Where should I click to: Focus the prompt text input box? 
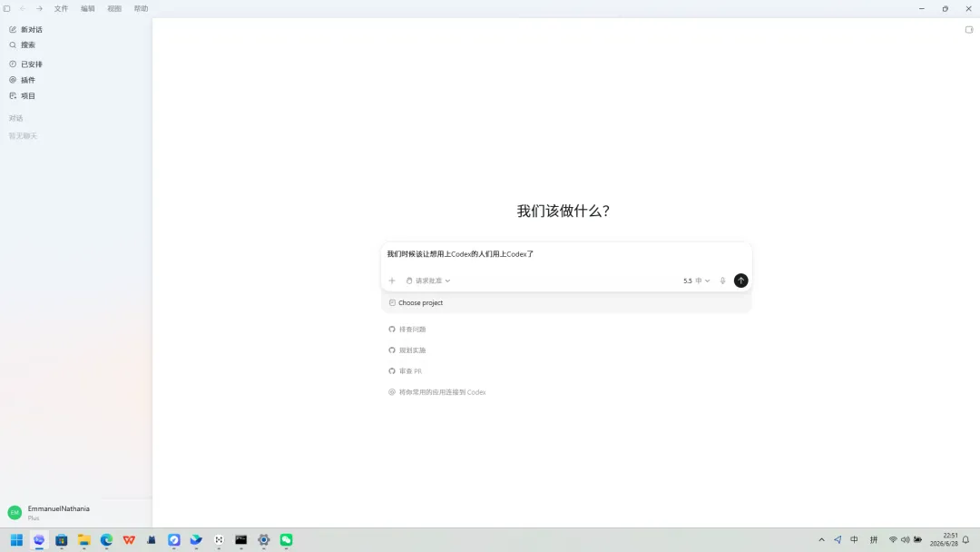click(565, 254)
